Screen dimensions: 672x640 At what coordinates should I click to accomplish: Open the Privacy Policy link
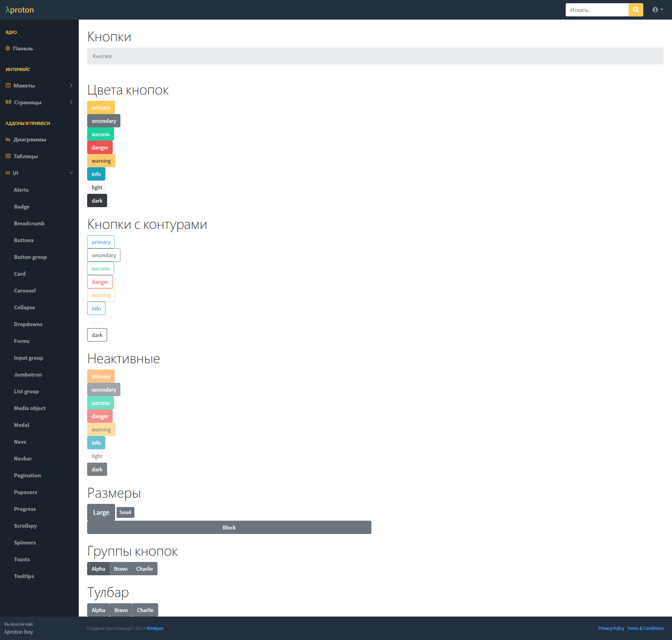click(611, 628)
